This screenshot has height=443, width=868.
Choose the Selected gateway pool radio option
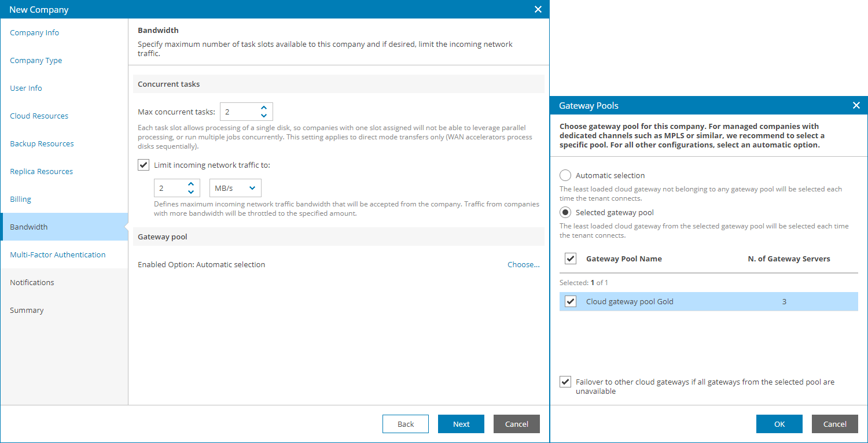coord(565,212)
